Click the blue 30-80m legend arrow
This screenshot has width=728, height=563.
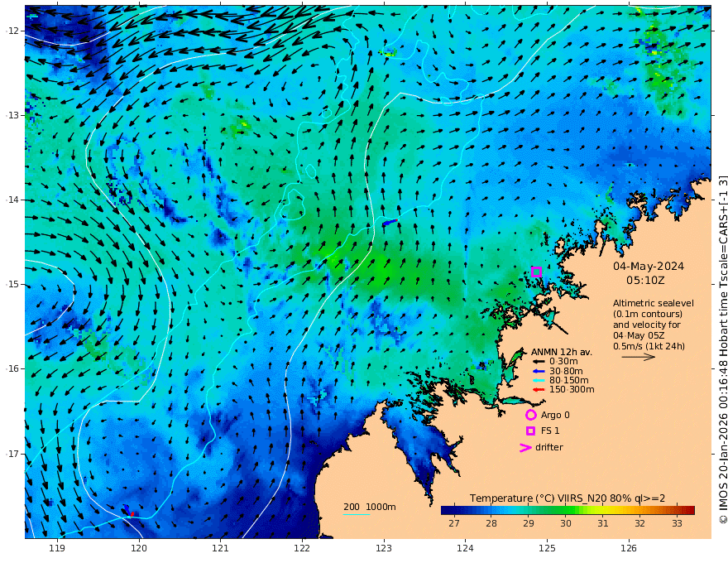pos(539,371)
